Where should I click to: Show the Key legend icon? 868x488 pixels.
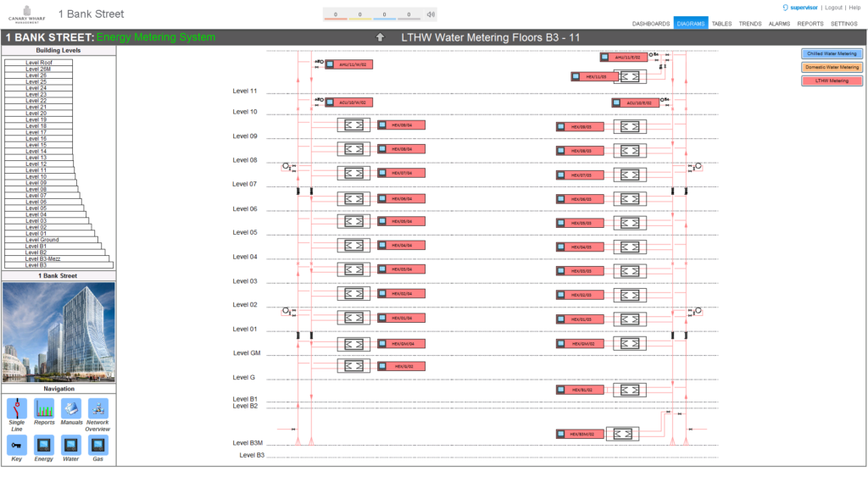(x=17, y=445)
